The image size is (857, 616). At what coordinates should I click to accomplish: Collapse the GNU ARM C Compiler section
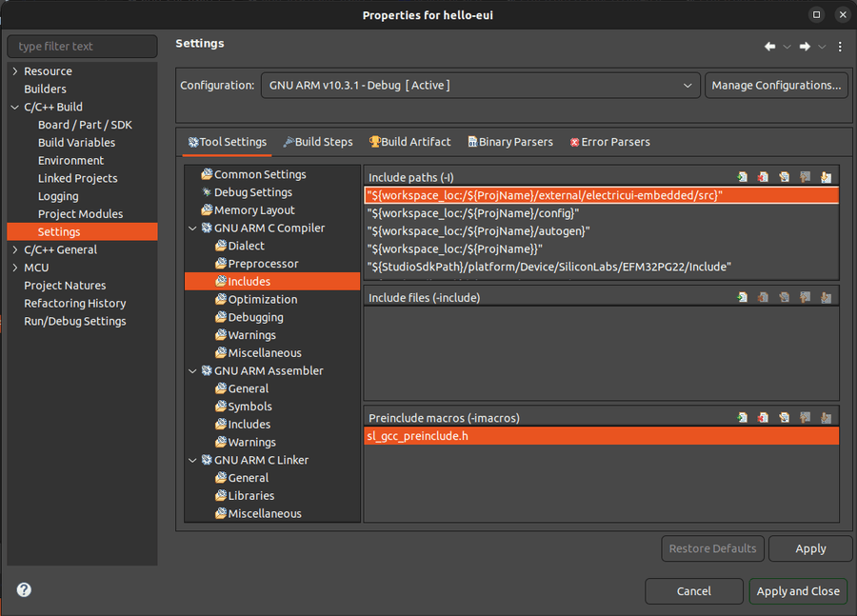coord(192,228)
